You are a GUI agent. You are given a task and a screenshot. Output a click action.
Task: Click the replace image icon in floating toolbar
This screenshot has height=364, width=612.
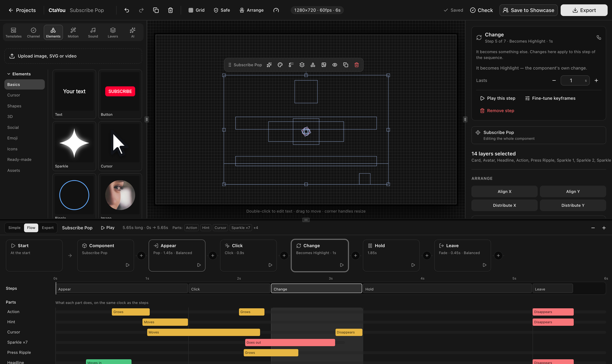[324, 65]
